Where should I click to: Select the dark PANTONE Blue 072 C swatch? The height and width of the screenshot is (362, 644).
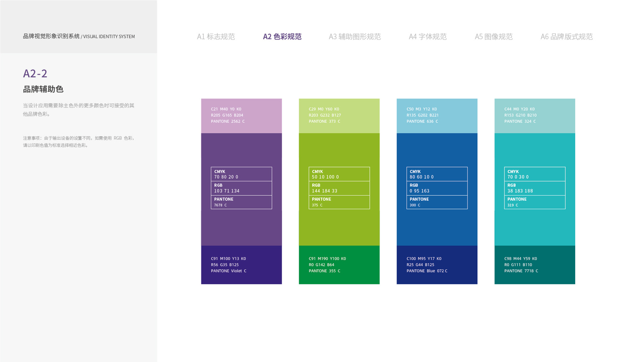click(x=437, y=265)
